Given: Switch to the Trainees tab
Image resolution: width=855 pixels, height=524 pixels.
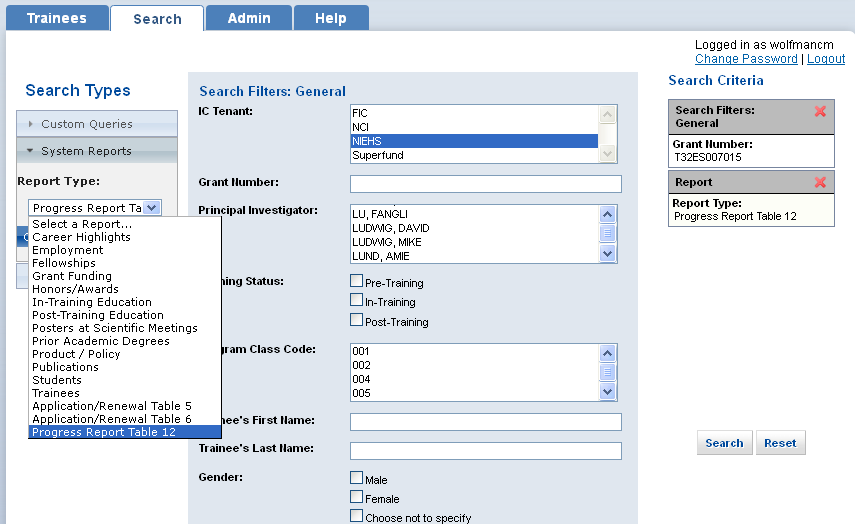Looking at the screenshot, I should click(56, 18).
